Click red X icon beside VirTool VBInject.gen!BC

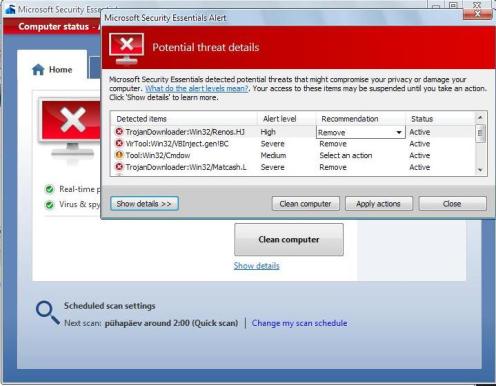[119, 144]
